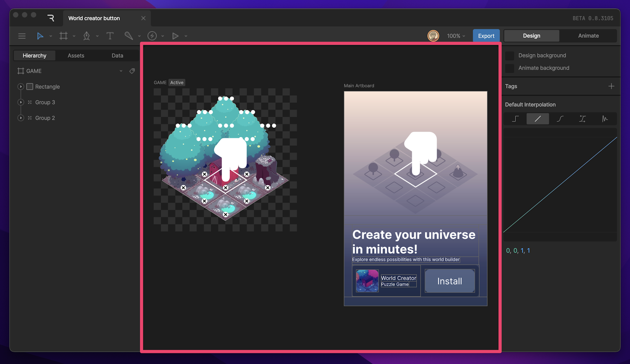The height and width of the screenshot is (364, 630).
Task: Click the play preview icon in the toolbar
Action: [x=175, y=36]
